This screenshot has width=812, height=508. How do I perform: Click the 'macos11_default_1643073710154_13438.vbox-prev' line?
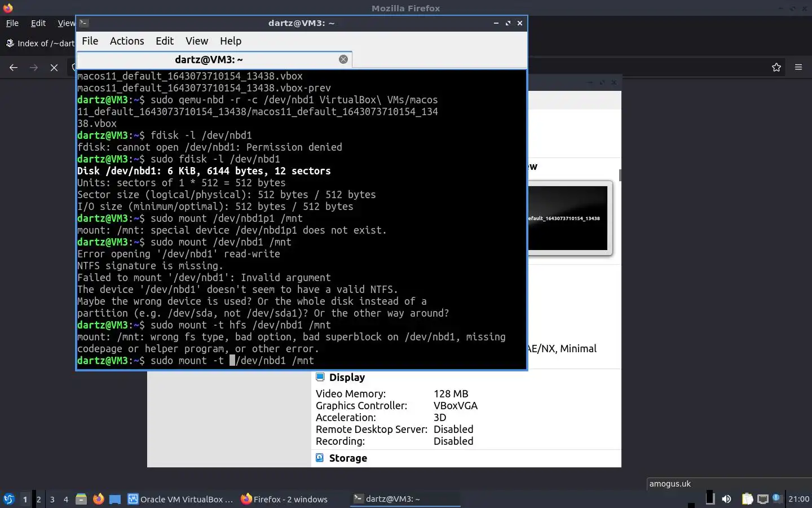pyautogui.click(x=204, y=87)
